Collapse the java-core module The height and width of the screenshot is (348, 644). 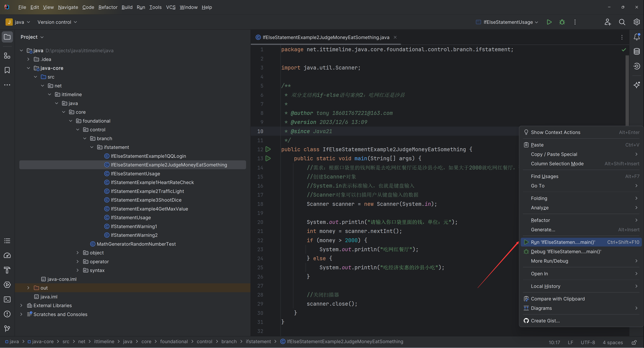coord(28,68)
